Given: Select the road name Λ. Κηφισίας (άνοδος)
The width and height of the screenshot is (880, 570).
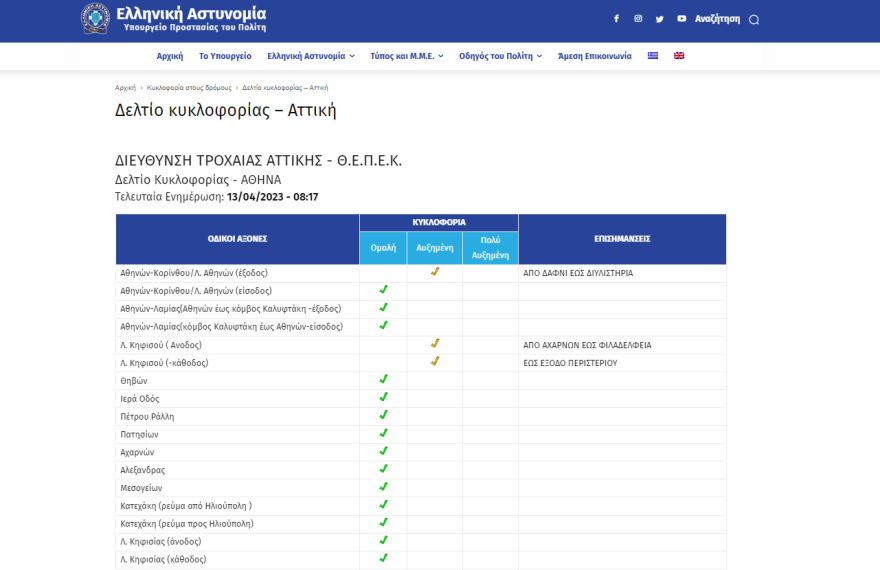Looking at the screenshot, I should tap(161, 541).
